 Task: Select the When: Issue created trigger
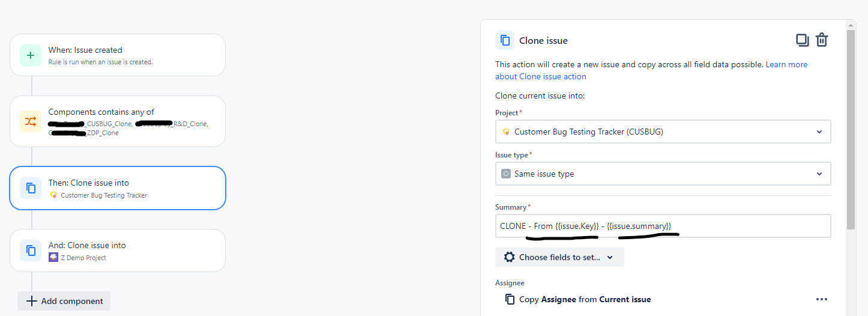(x=118, y=55)
